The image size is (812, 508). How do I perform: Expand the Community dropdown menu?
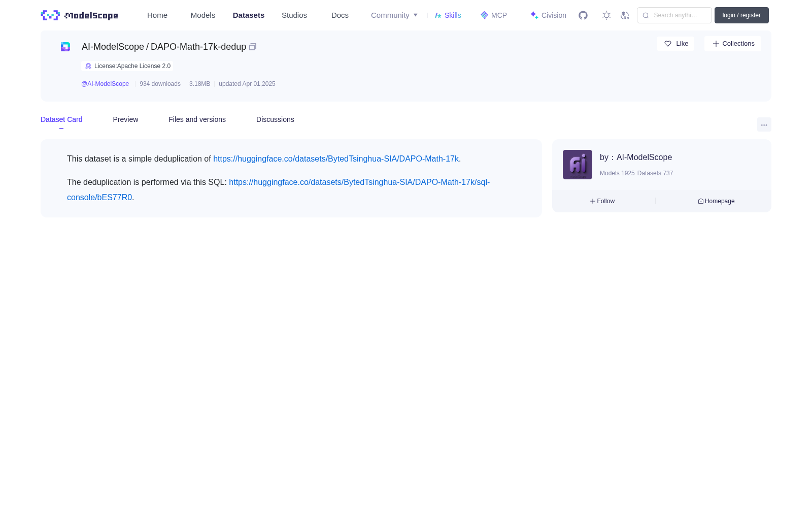click(394, 15)
